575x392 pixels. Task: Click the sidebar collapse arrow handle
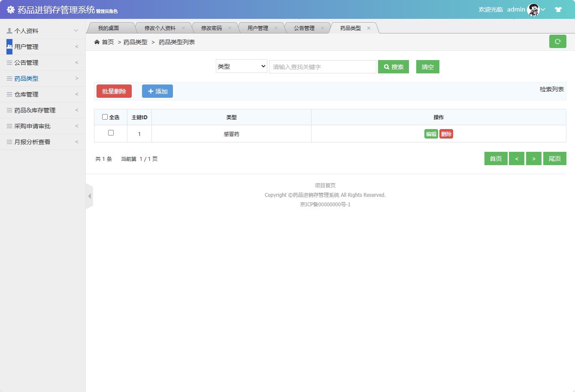[89, 196]
